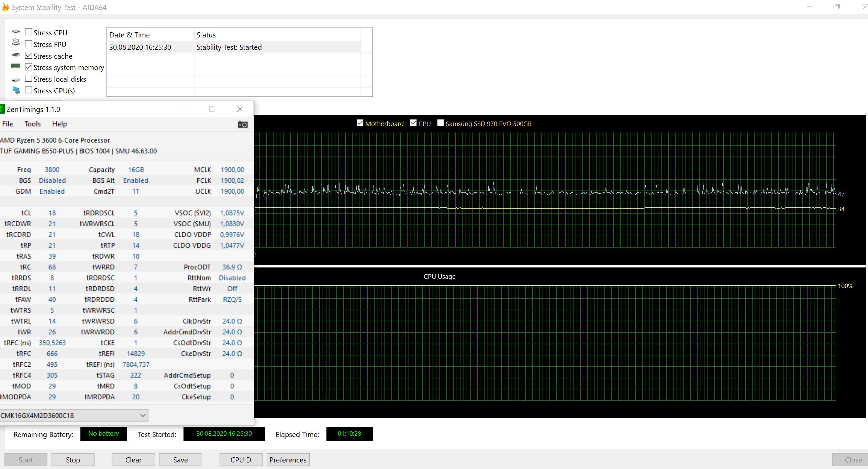Click the local disks drive icon

tap(15, 80)
